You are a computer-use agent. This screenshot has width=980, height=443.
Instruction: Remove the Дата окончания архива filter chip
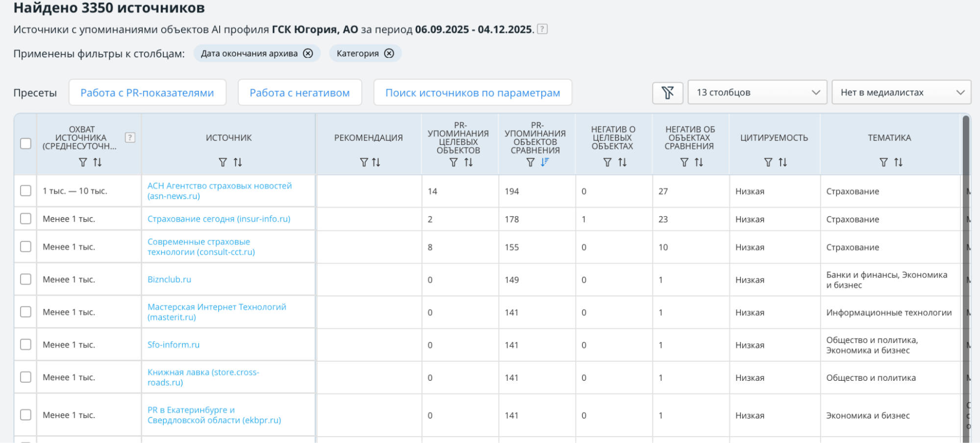click(x=308, y=53)
